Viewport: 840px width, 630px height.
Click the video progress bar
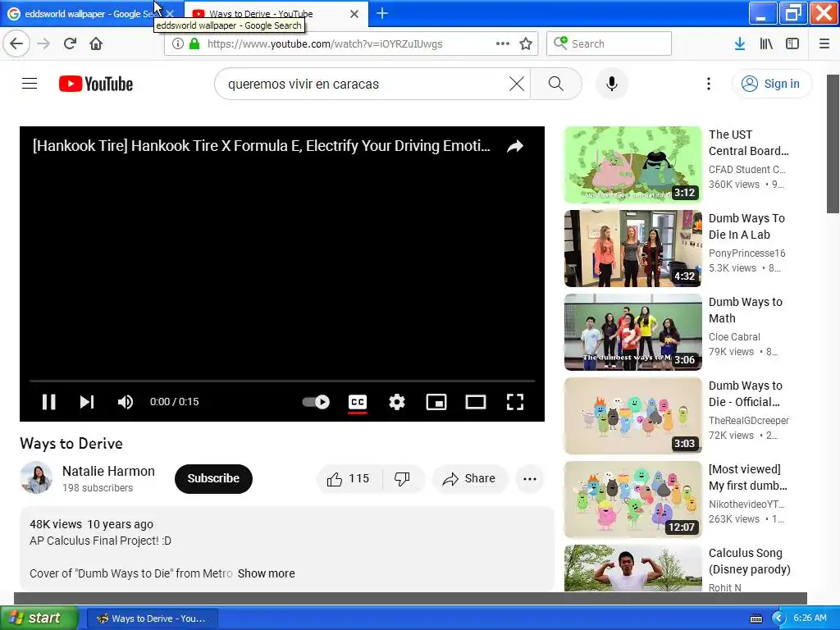click(282, 381)
